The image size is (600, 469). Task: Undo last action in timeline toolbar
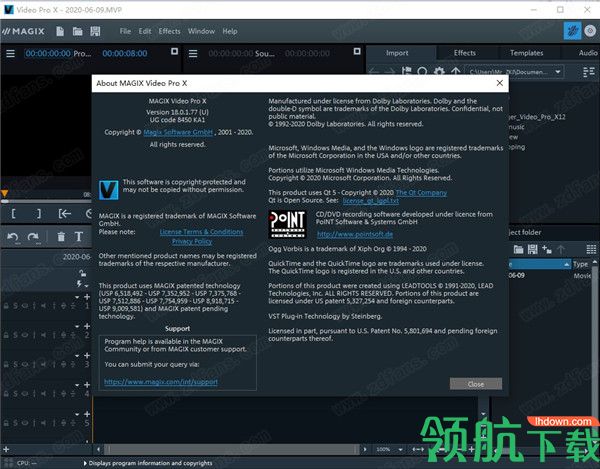[13, 237]
